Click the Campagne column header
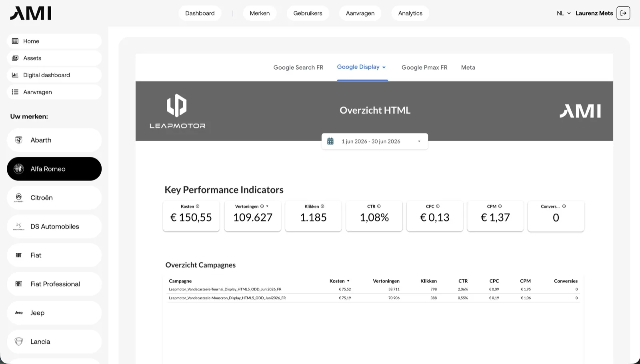Screen dimensions: 640x364 click(x=180, y=281)
